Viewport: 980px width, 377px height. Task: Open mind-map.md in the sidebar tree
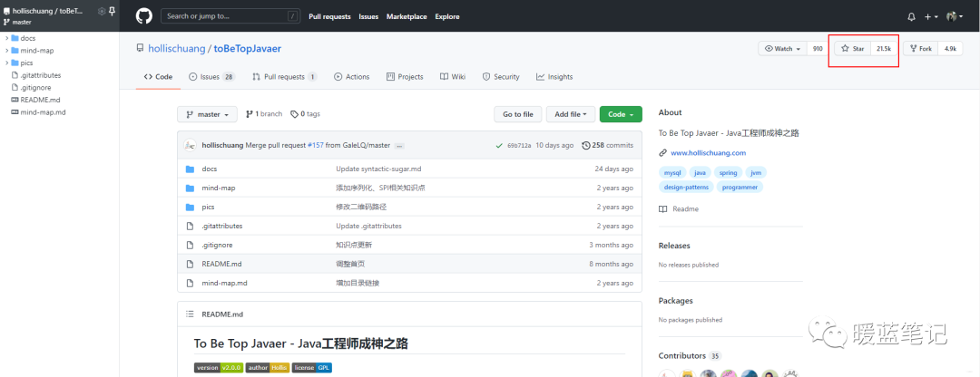pyautogui.click(x=43, y=112)
